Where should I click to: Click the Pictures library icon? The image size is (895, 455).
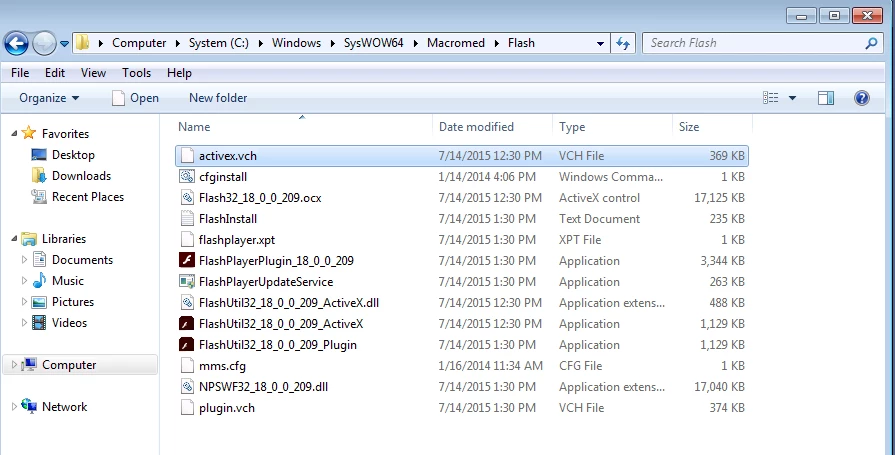(x=39, y=302)
